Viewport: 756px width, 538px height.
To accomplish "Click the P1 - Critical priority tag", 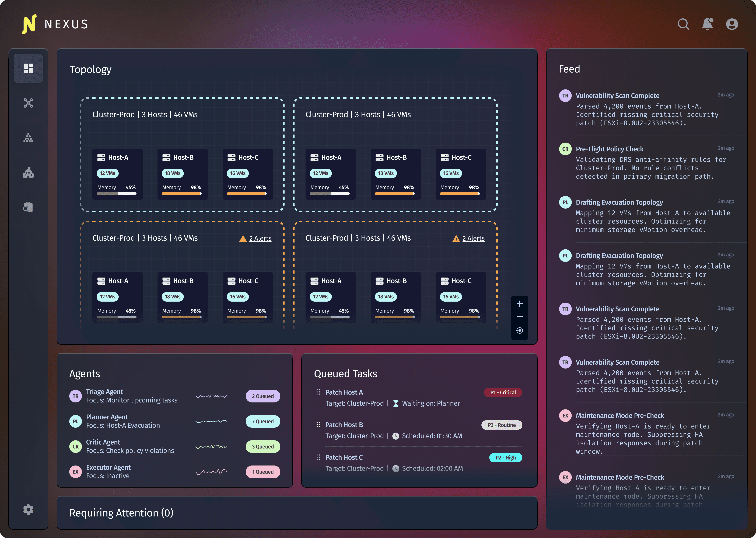I will click(503, 393).
